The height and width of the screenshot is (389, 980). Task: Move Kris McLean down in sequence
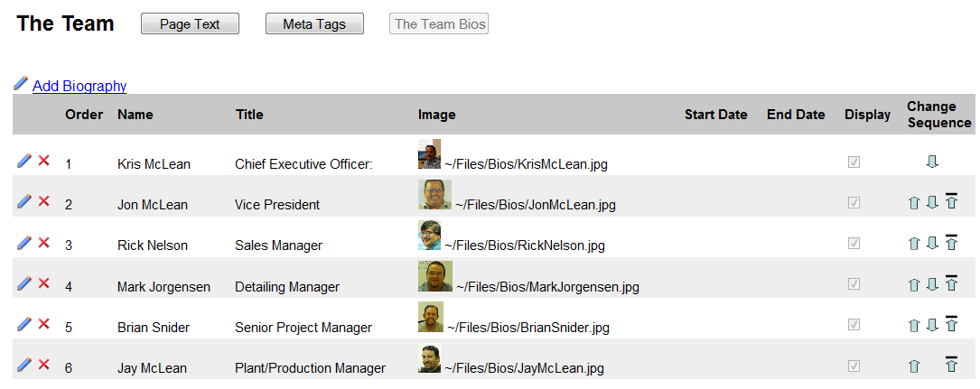[x=932, y=162]
